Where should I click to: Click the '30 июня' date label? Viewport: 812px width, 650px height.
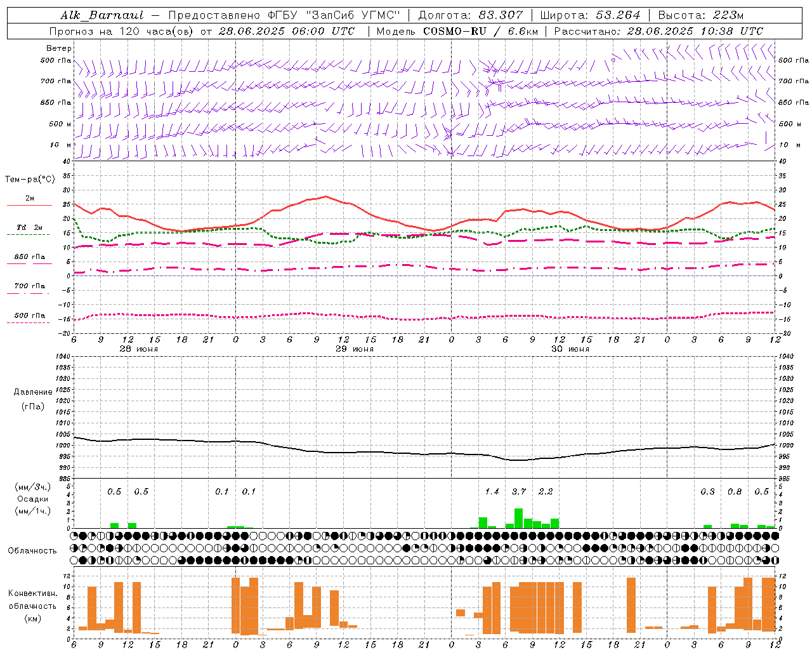(570, 348)
